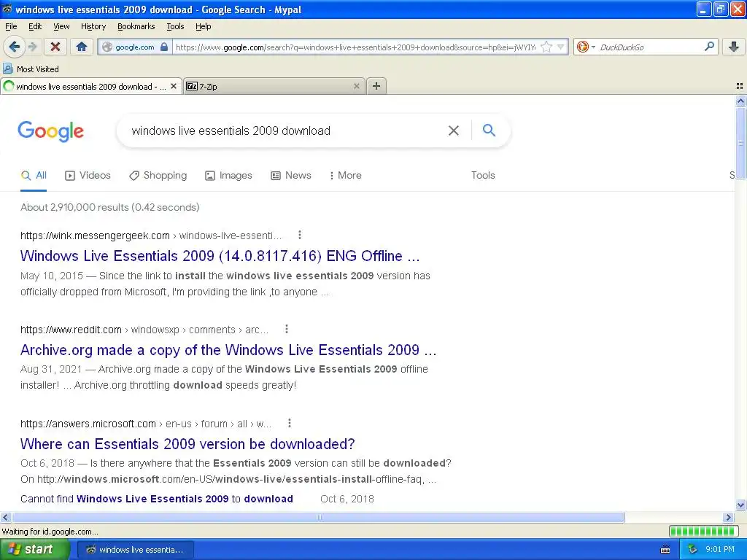The image size is (747, 560).
Task: Close the windows live essentials tab
Action: pyautogui.click(x=174, y=86)
